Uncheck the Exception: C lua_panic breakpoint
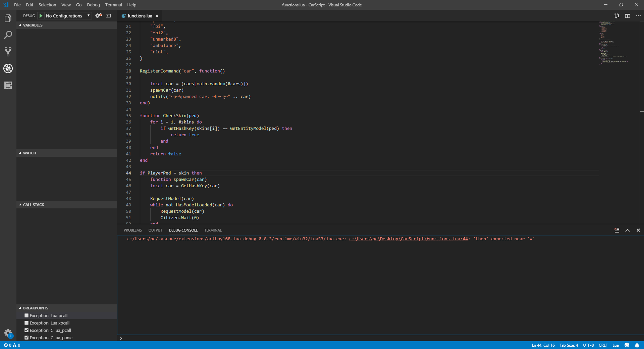Viewport: 644px width, 349px height. point(26,338)
